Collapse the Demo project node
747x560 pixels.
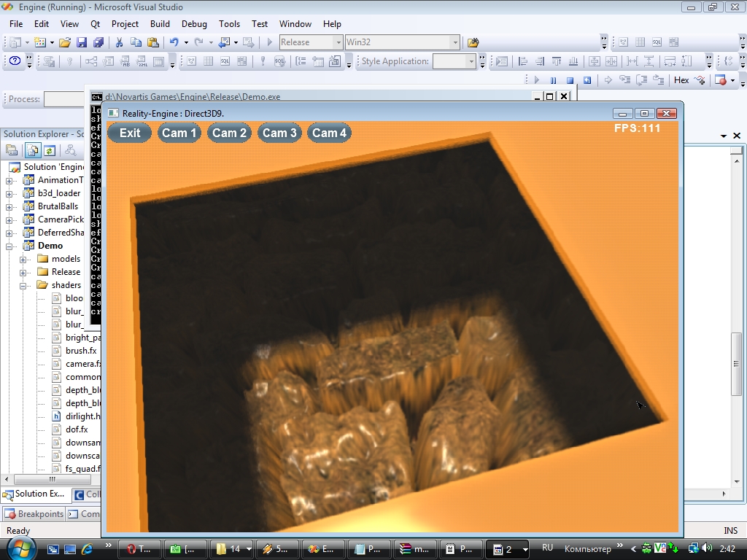9,246
